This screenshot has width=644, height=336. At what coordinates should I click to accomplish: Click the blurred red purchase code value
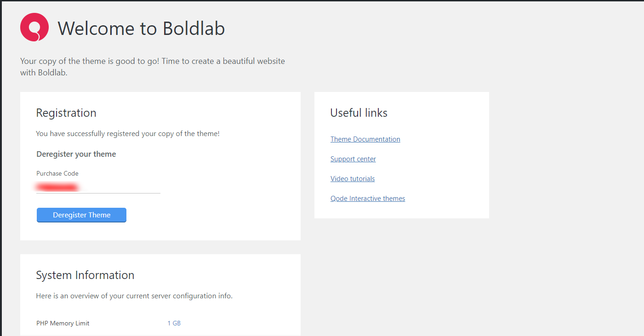57,187
